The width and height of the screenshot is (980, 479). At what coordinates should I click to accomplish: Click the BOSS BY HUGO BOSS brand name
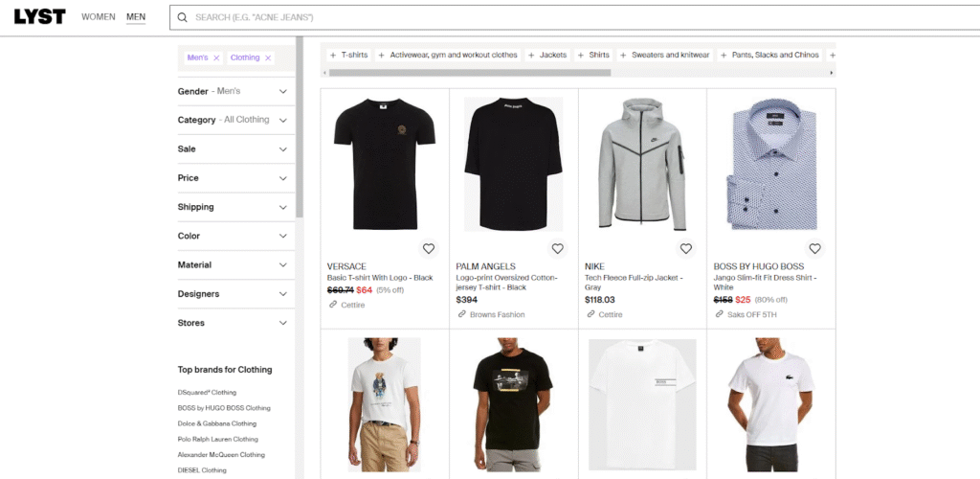pos(759,266)
